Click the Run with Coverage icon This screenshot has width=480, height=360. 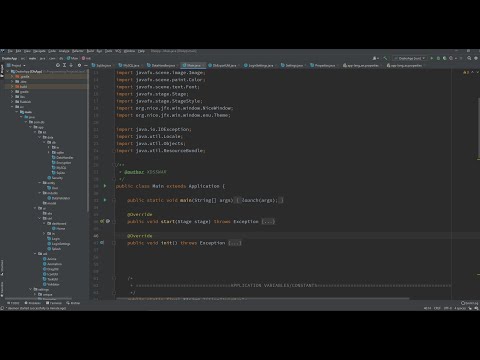[444, 58]
